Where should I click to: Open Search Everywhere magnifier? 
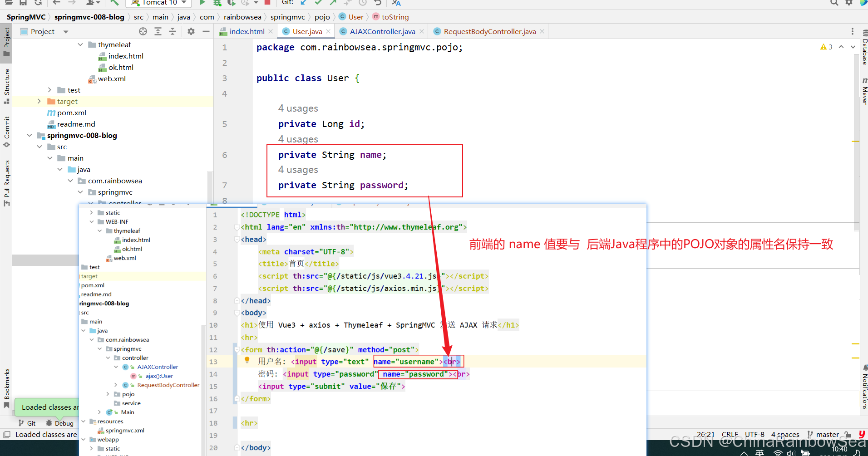[834, 3]
